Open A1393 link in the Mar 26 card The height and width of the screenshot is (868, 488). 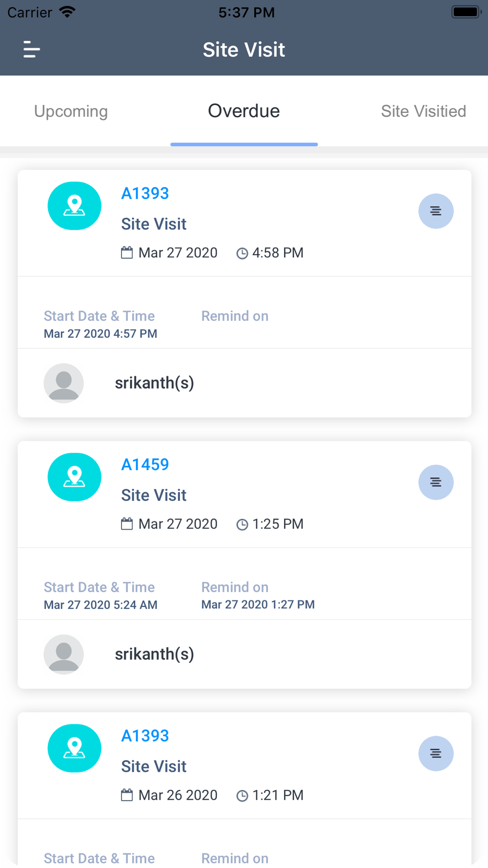(145, 736)
